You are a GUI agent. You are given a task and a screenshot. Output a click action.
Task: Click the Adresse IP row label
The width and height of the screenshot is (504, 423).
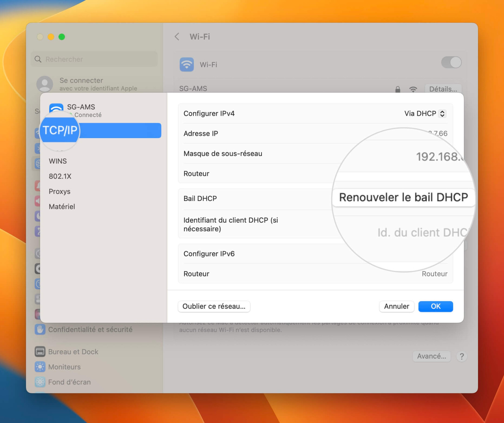(201, 134)
